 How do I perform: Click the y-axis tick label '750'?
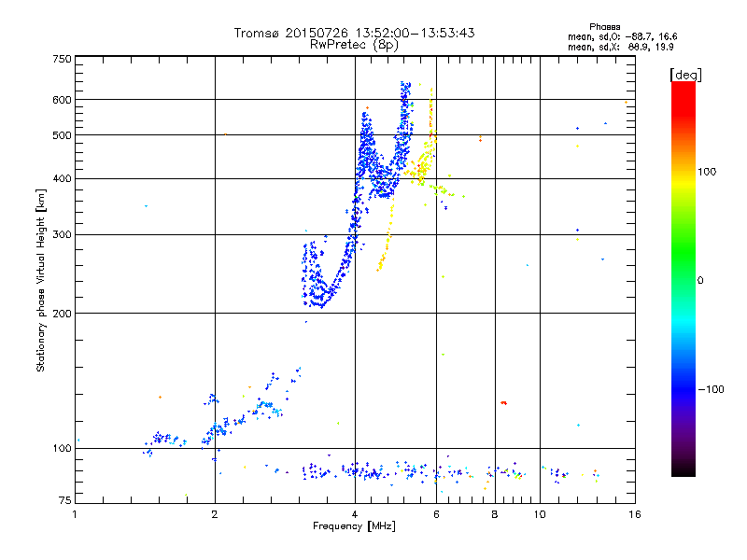(62, 59)
